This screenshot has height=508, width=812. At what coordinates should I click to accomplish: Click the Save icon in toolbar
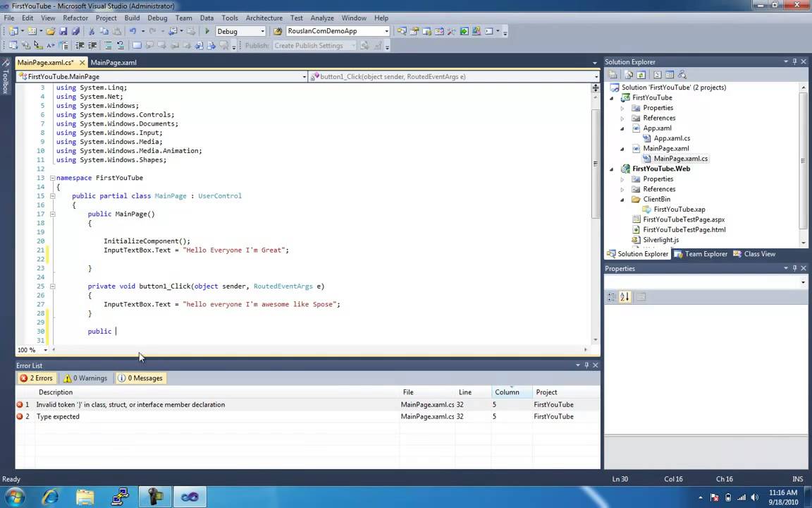click(x=63, y=31)
